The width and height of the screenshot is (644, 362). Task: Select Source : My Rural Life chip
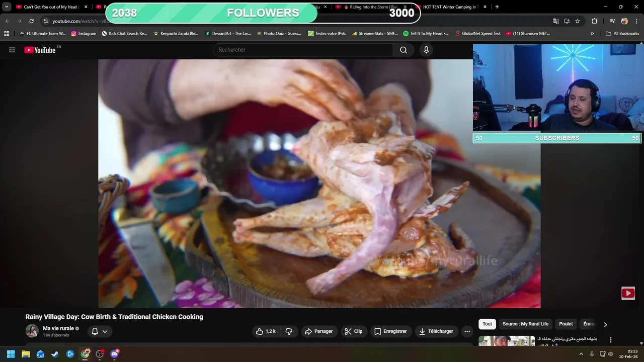coord(525,324)
